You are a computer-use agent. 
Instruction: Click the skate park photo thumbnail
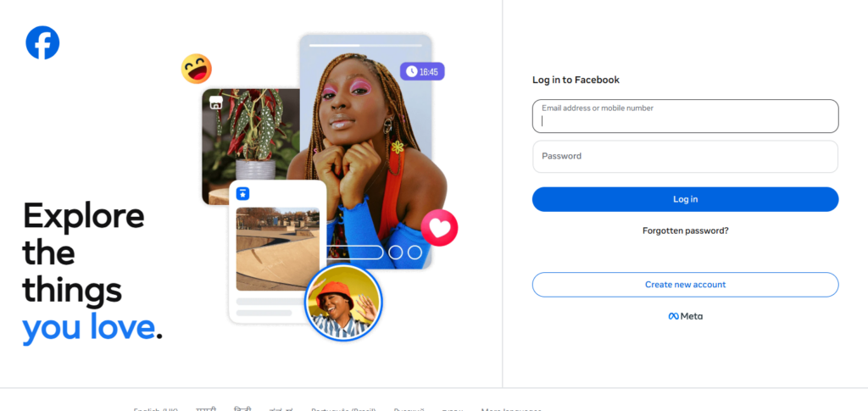click(x=278, y=249)
